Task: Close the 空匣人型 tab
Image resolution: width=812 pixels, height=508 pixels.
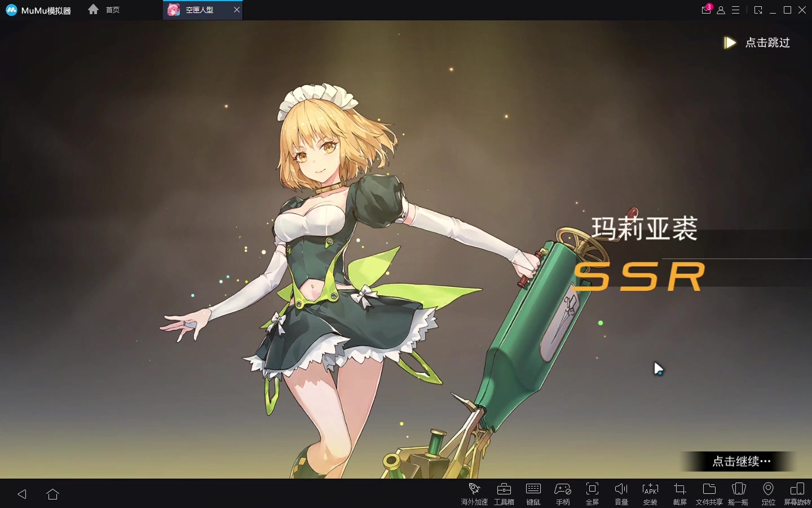Action: [237, 10]
